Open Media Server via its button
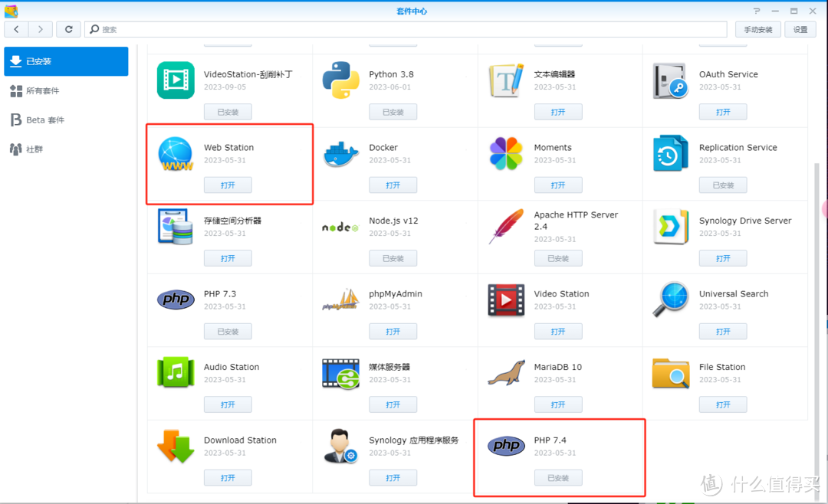This screenshot has height=504, width=828. coord(393,404)
